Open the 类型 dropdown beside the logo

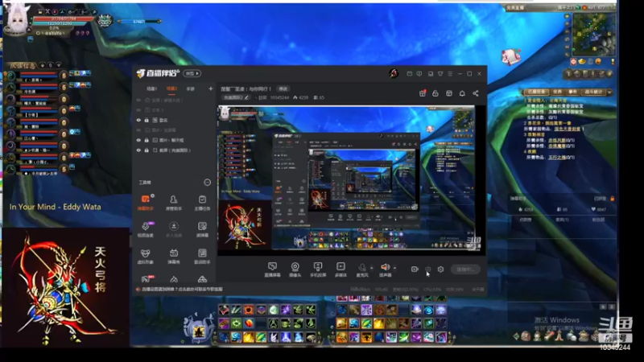192,73
